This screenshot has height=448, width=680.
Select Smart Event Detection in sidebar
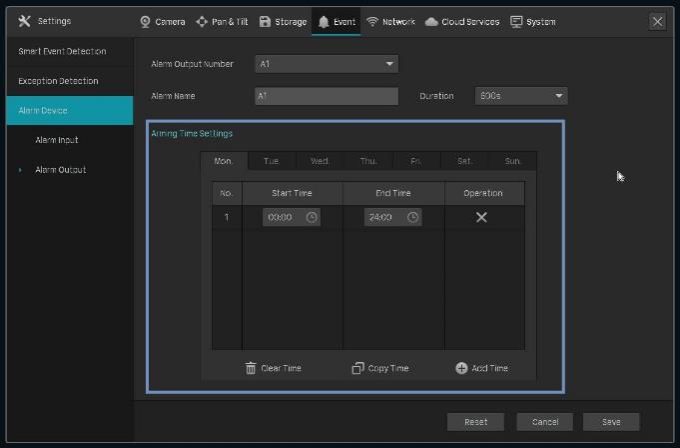click(x=62, y=51)
